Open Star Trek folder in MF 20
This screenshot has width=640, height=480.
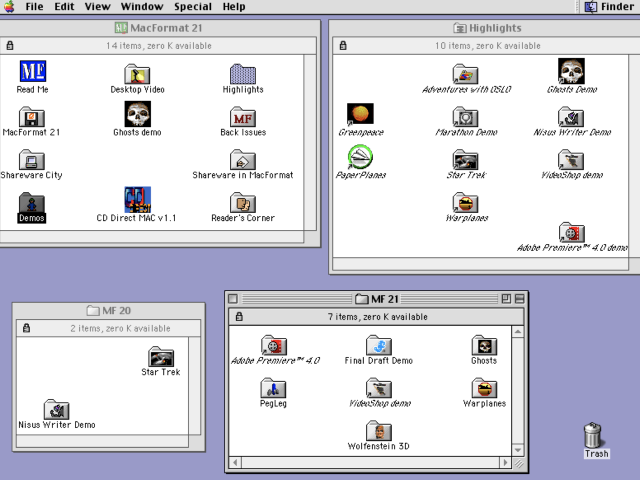click(161, 357)
